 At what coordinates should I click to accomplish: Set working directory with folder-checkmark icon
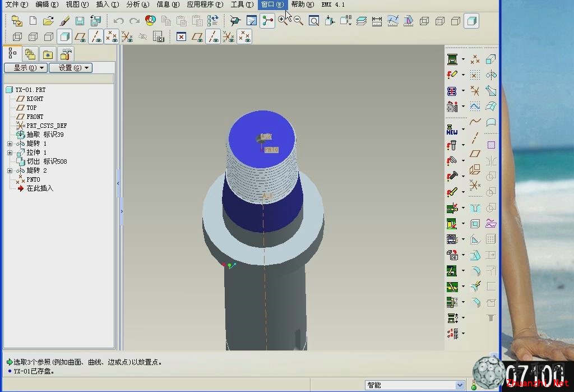[17, 21]
